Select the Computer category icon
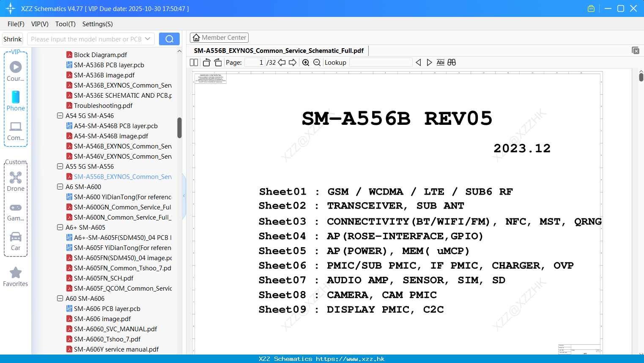The width and height of the screenshot is (644, 363). point(16,126)
